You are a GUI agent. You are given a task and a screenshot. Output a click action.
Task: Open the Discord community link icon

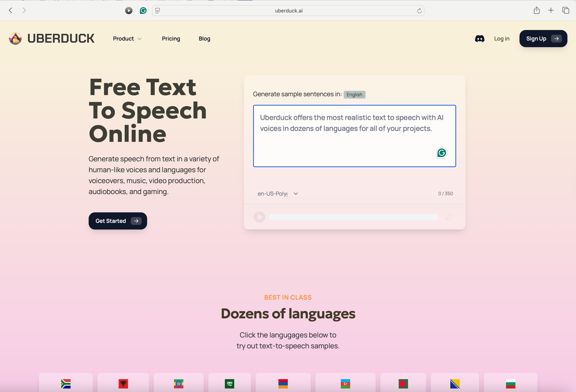(x=479, y=39)
